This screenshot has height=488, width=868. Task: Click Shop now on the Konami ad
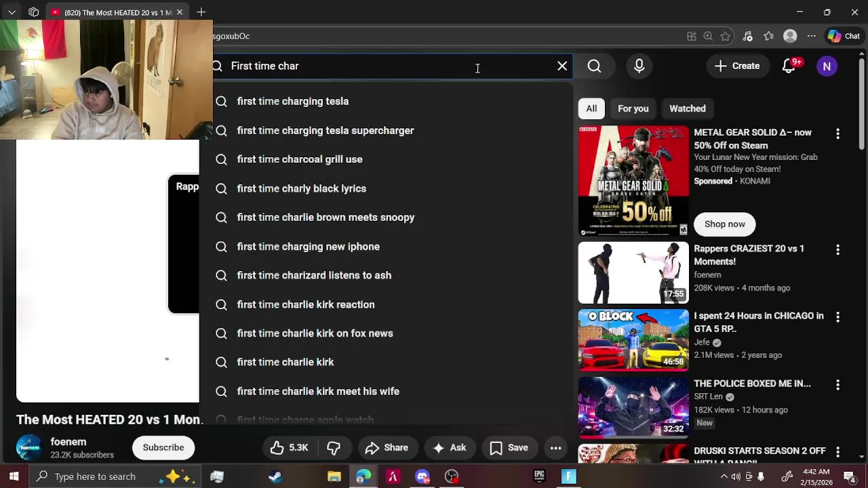[x=724, y=224]
